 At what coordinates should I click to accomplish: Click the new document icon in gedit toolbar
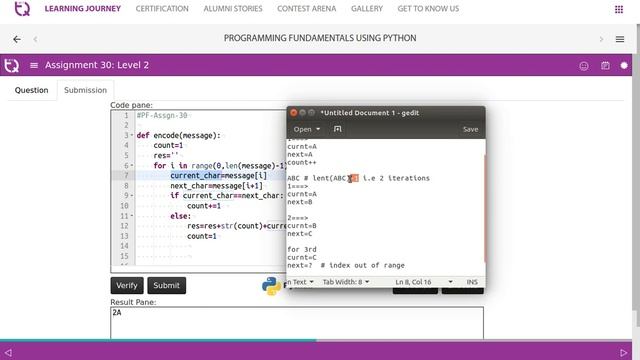coord(337,129)
